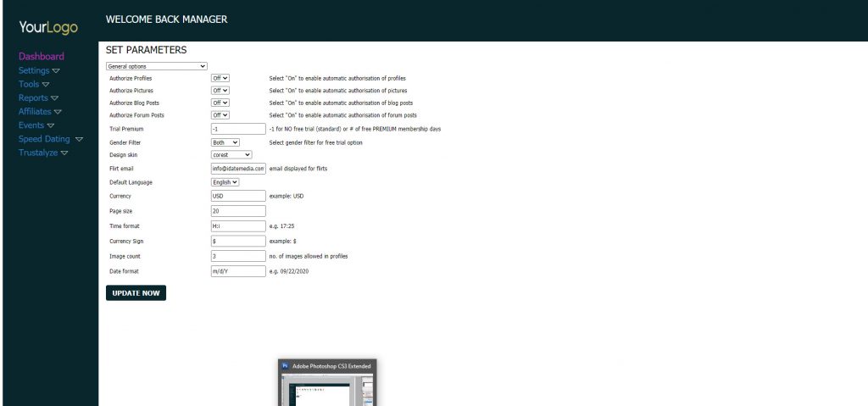
Task: Click the Trial Premium input field
Action: 238,129
